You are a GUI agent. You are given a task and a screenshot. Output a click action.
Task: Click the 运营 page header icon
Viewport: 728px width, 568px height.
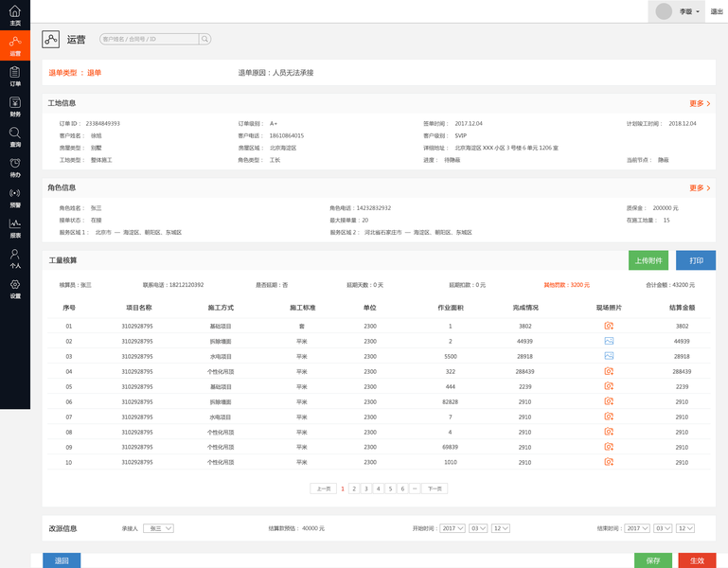pyautogui.click(x=50, y=39)
